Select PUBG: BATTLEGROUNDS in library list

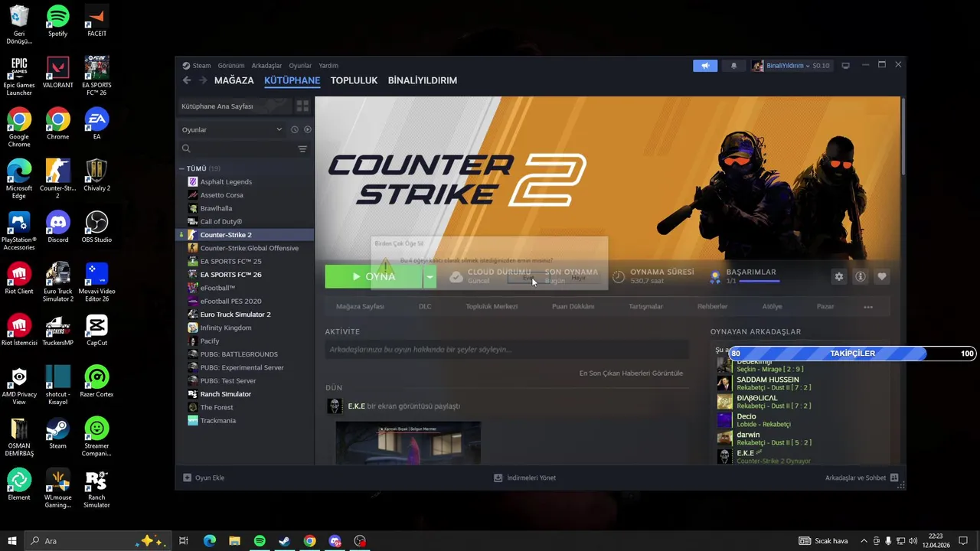click(x=245, y=354)
